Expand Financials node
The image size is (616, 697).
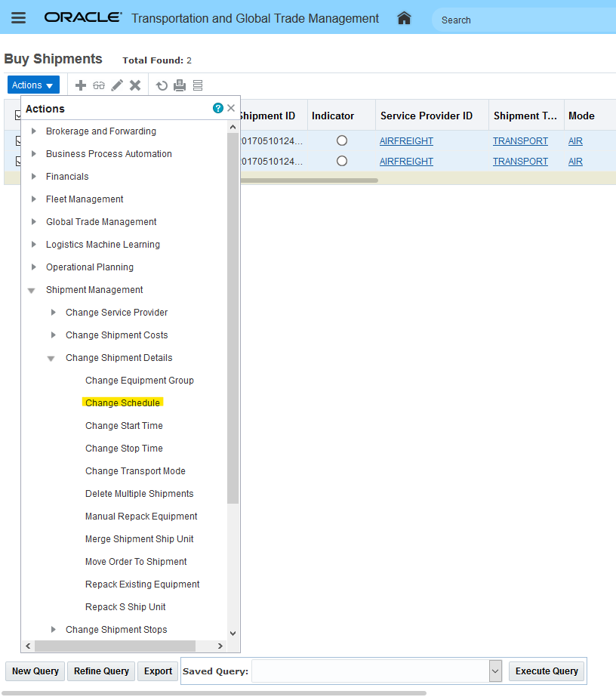33,177
